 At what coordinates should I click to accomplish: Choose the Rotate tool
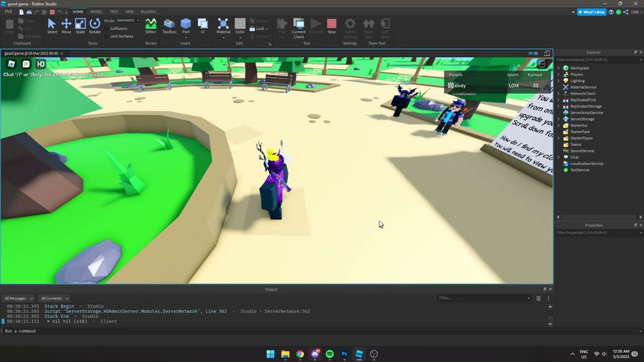click(x=95, y=26)
